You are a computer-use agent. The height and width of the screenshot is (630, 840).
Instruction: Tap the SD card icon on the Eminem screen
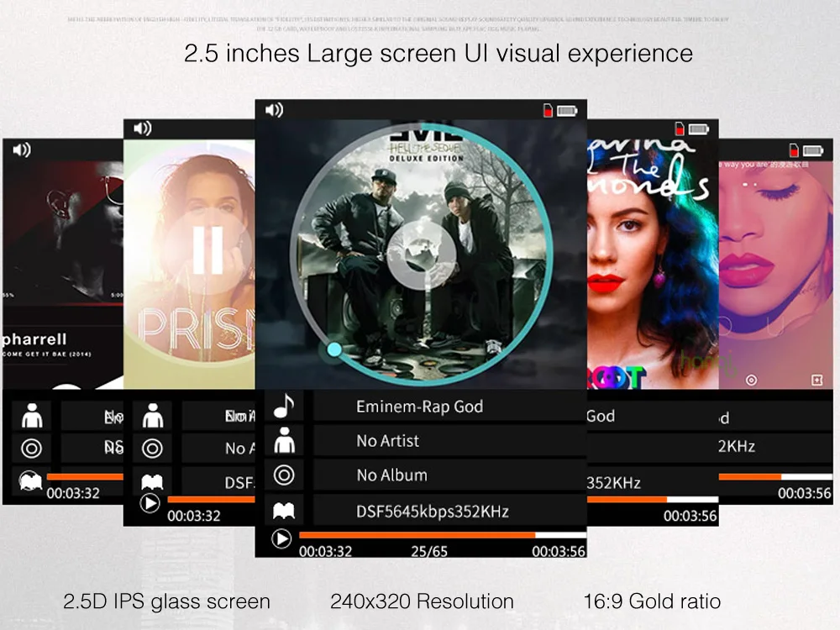(x=548, y=110)
